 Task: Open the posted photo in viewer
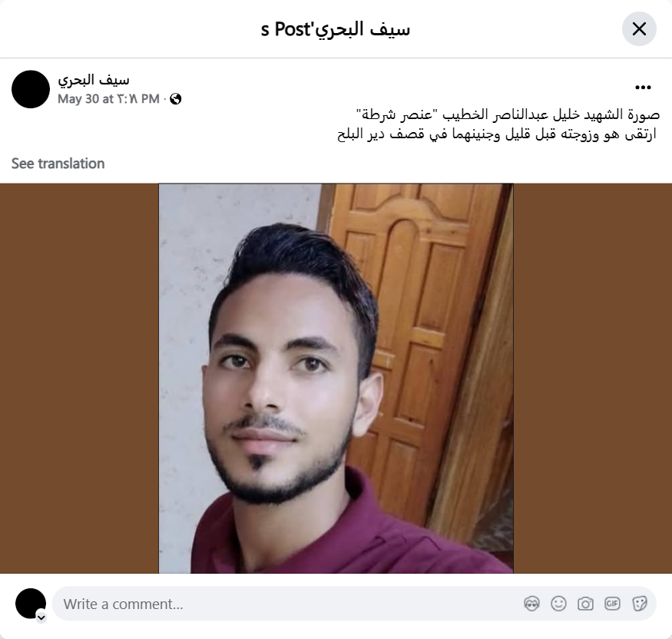(x=336, y=379)
